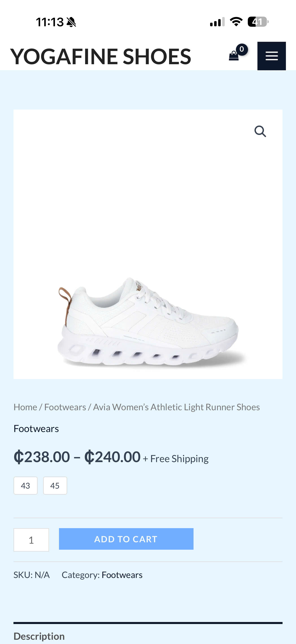This screenshot has height=644, width=296.
Task: Tap the cellular signal bars
Action: [x=217, y=22]
